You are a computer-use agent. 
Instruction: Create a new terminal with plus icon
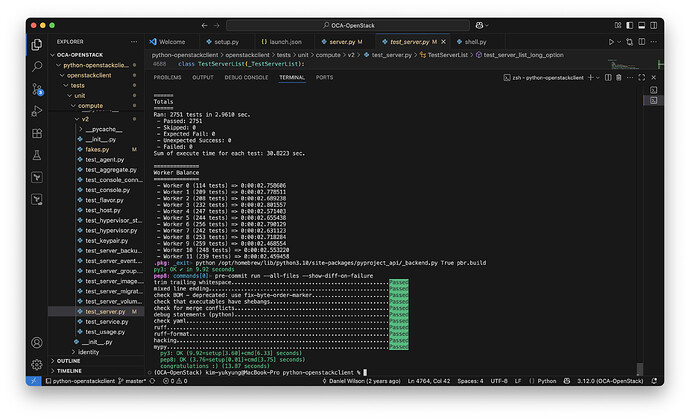tap(591, 77)
